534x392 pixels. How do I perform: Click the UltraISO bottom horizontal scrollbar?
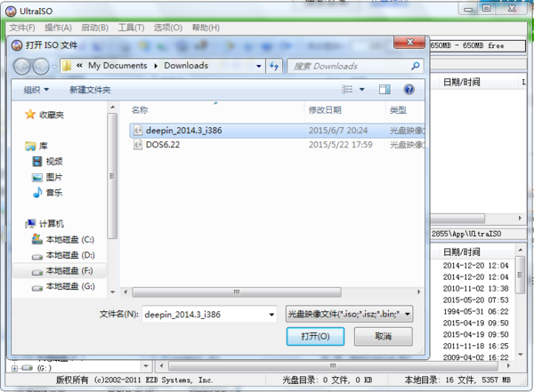[333, 366]
